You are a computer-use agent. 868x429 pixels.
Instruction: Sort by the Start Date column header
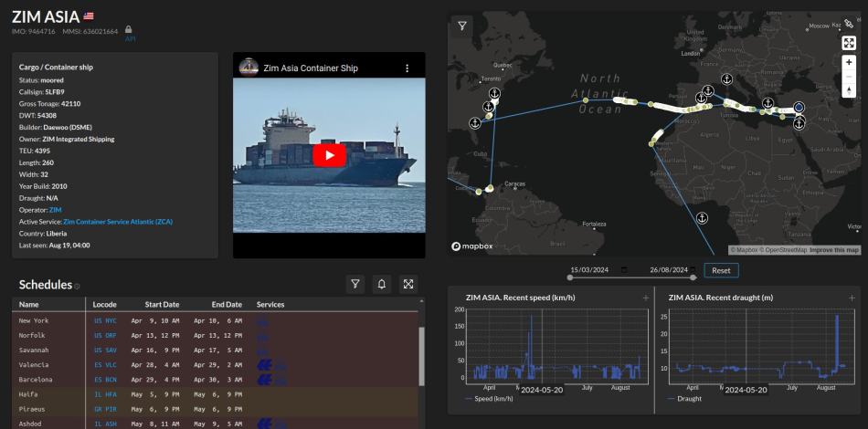pos(163,305)
